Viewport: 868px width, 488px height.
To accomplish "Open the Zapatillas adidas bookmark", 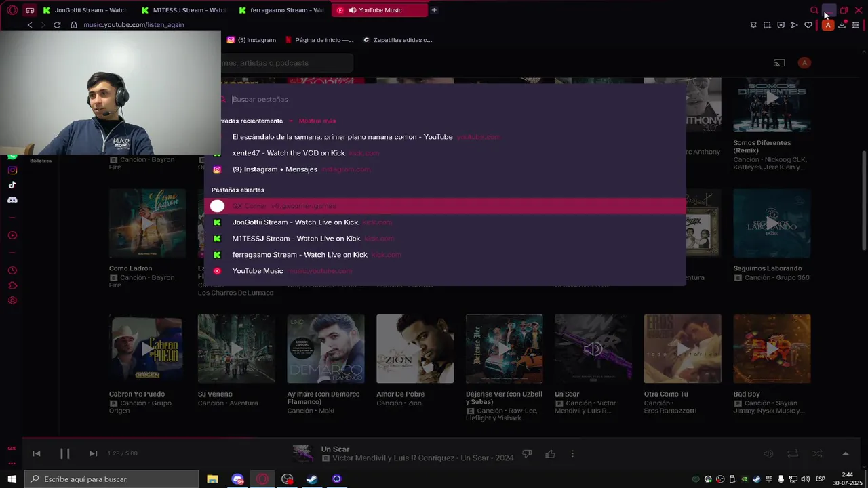I will click(x=397, y=40).
